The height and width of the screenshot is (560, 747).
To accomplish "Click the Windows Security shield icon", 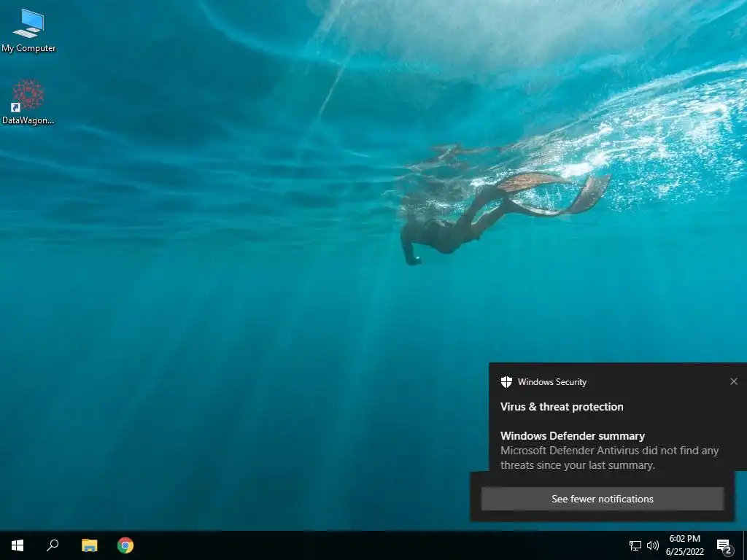I will pos(506,382).
